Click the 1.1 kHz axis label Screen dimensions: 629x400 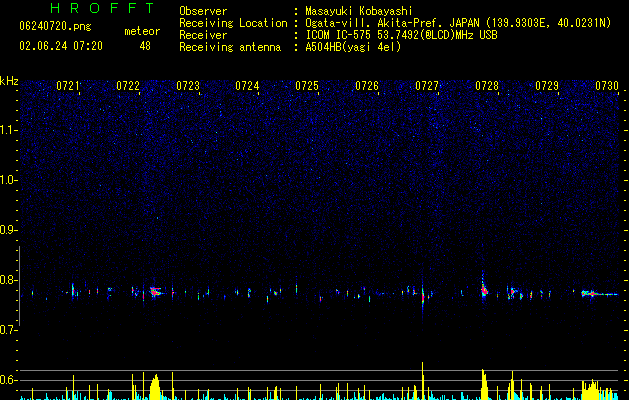pyautogui.click(x=9, y=130)
